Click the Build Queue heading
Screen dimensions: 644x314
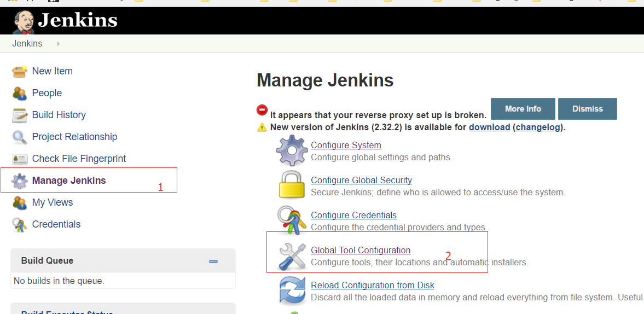(47, 260)
